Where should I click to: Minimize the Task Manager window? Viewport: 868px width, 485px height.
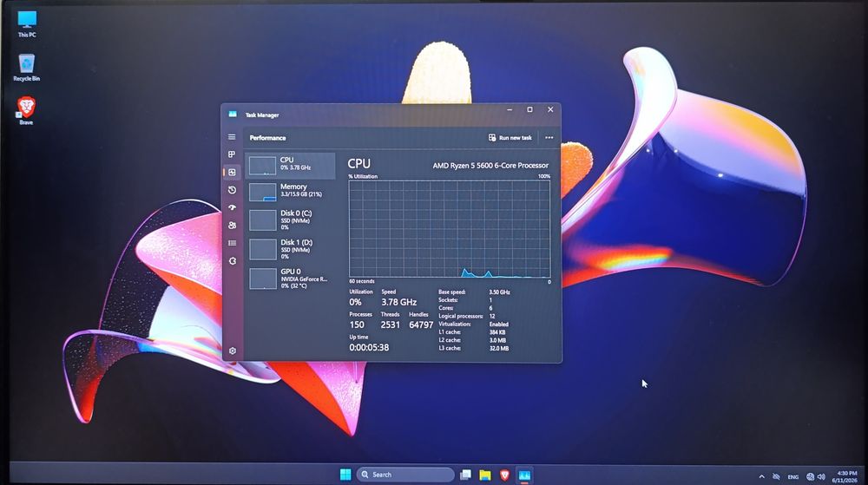point(510,109)
